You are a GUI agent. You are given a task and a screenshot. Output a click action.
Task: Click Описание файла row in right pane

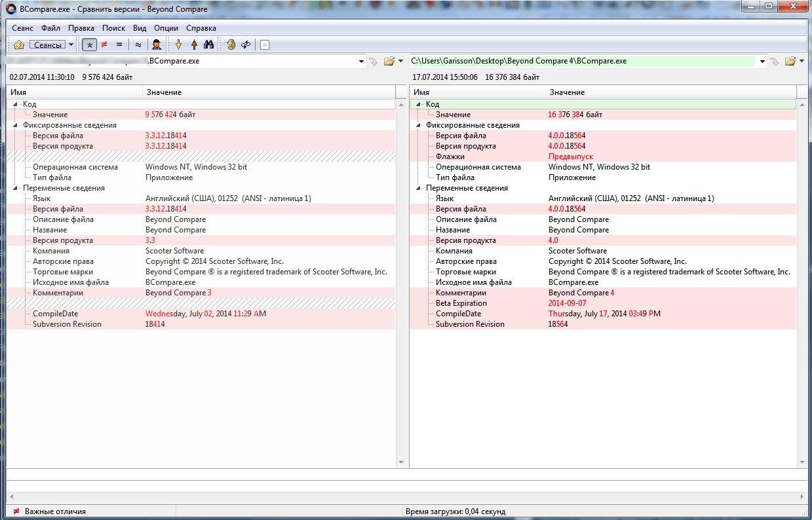[x=603, y=219]
